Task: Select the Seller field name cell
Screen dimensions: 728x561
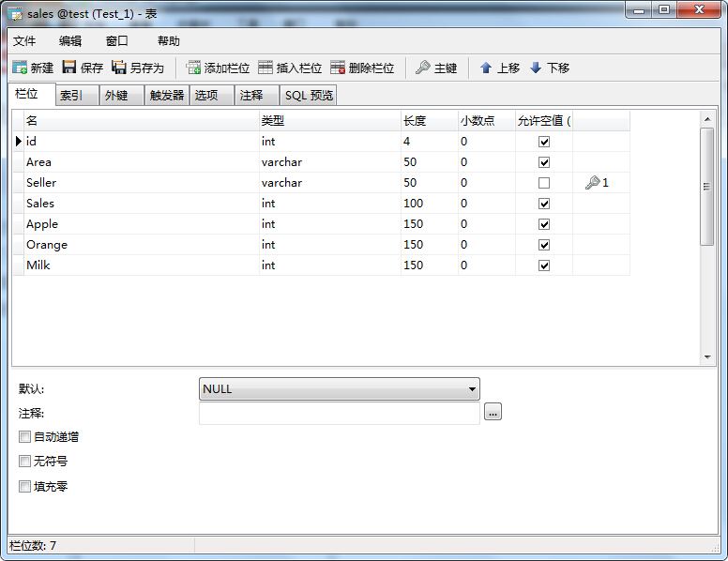Action: point(141,183)
